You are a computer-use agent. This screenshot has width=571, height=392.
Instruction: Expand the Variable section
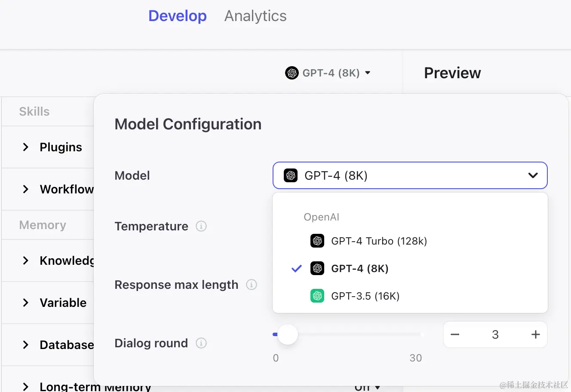(26, 303)
